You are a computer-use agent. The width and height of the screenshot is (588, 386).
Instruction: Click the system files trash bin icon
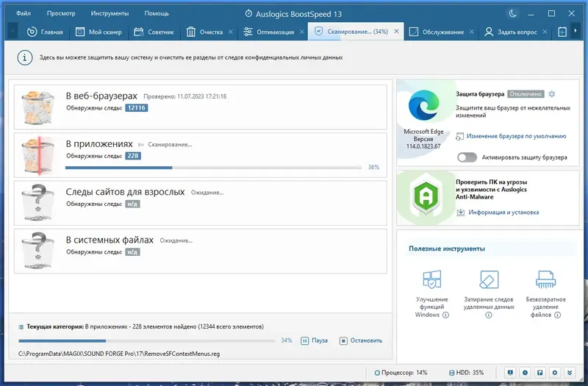37,251
